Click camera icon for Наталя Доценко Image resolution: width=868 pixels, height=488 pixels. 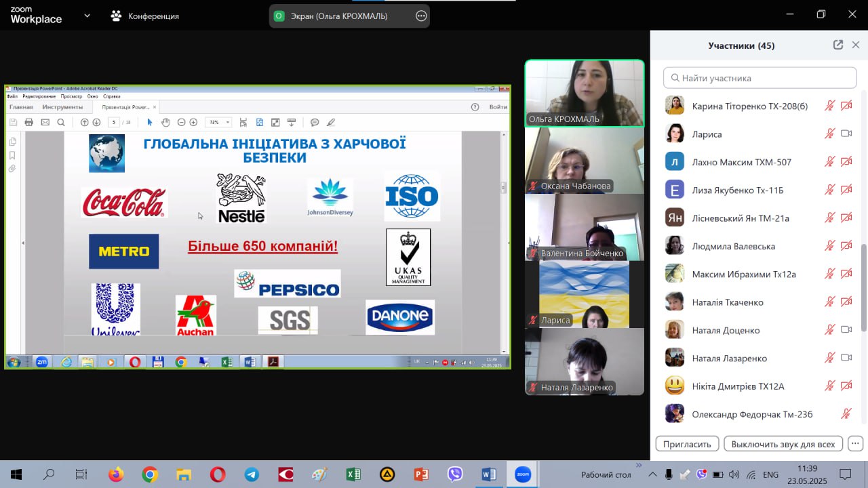tap(846, 329)
